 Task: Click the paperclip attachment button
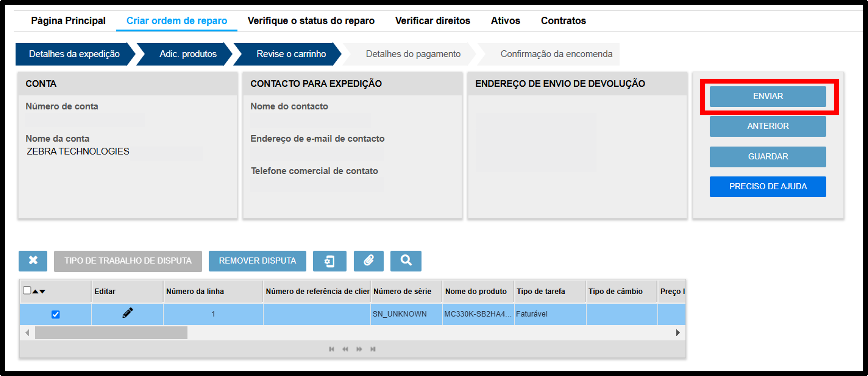(x=369, y=261)
